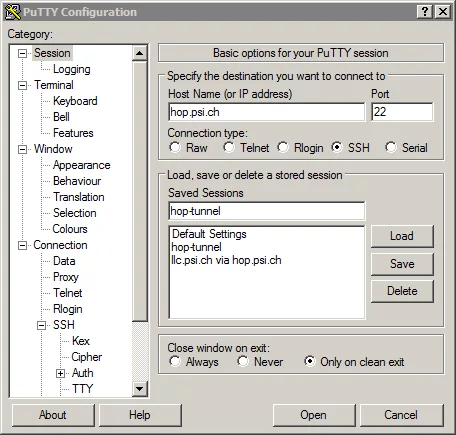Open the Proxy category
Viewport: 456px width, 435px height.
pos(66,277)
